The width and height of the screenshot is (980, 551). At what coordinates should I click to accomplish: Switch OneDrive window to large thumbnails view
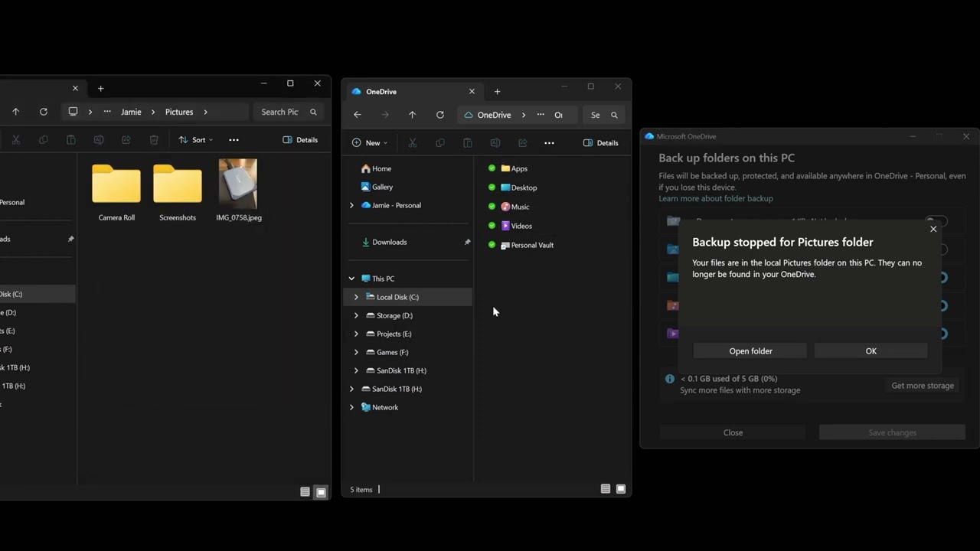coord(621,489)
